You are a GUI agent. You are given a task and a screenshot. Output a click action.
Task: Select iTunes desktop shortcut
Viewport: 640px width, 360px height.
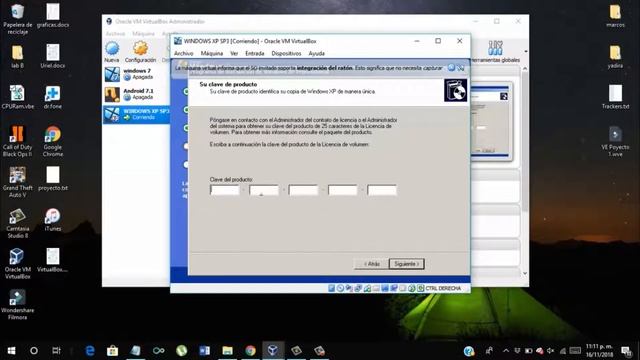point(53,220)
